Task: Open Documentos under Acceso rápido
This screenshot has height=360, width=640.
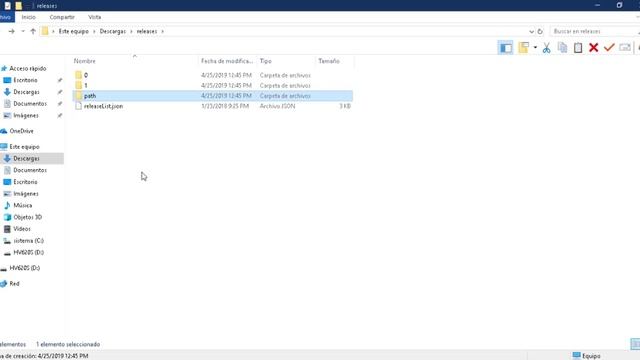Action: (30, 104)
